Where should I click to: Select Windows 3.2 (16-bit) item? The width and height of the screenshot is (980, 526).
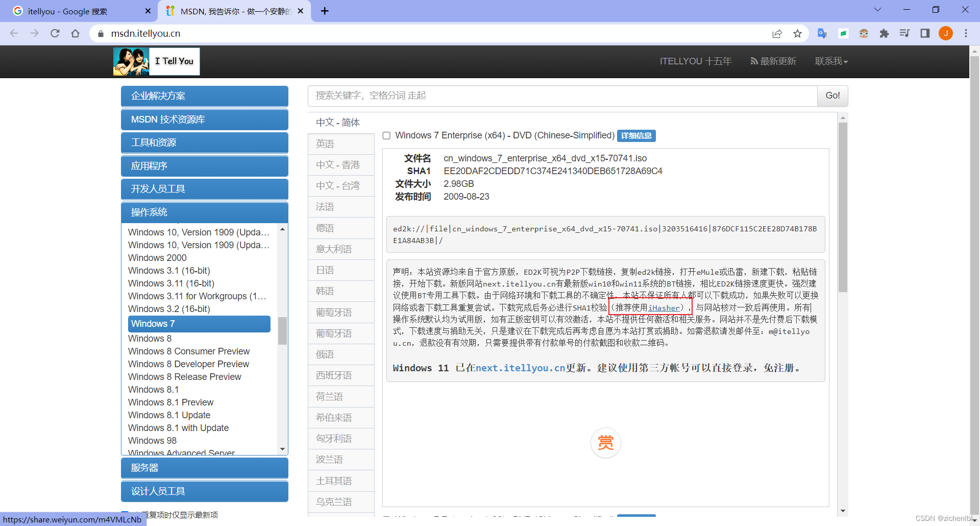pyautogui.click(x=169, y=309)
